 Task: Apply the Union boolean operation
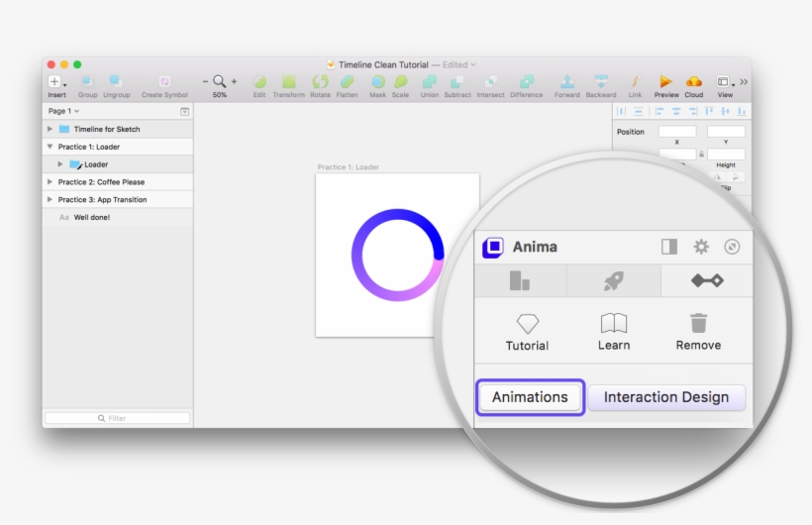pos(430,81)
